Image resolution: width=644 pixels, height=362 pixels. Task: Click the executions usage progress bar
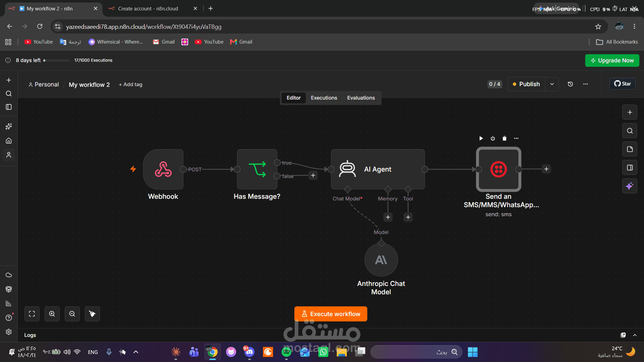tap(56, 61)
